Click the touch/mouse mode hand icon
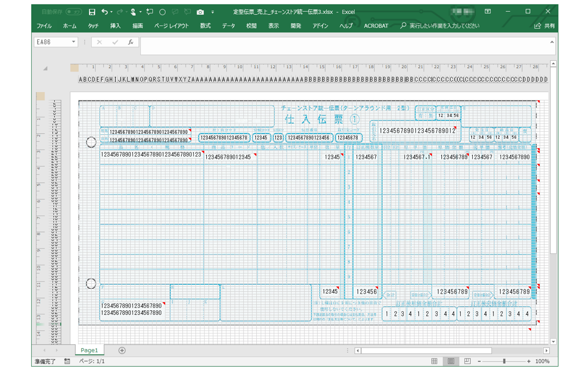The width and height of the screenshot is (588, 376). tap(133, 12)
